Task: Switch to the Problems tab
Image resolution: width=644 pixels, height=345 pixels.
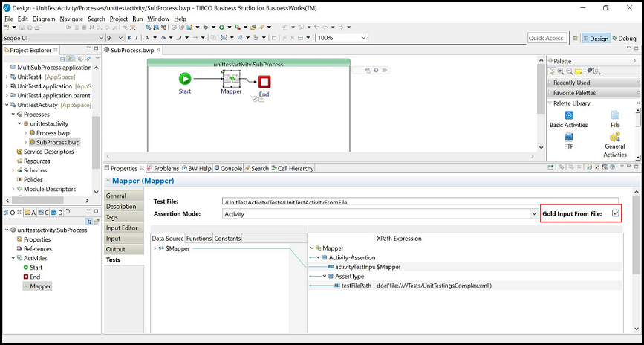Action: point(163,168)
